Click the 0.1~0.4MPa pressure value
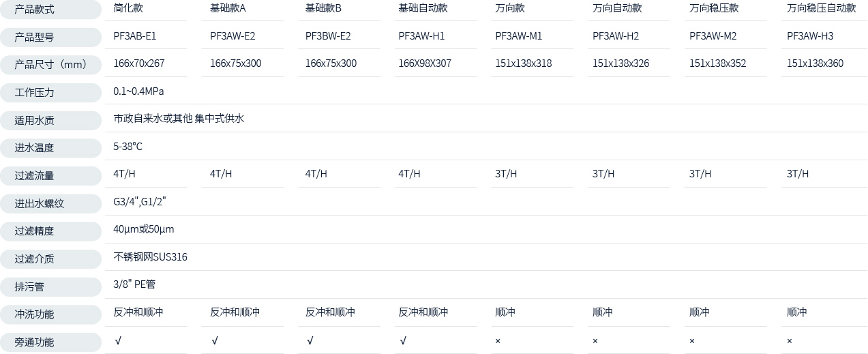The height and width of the screenshot is (354, 868). [138, 91]
